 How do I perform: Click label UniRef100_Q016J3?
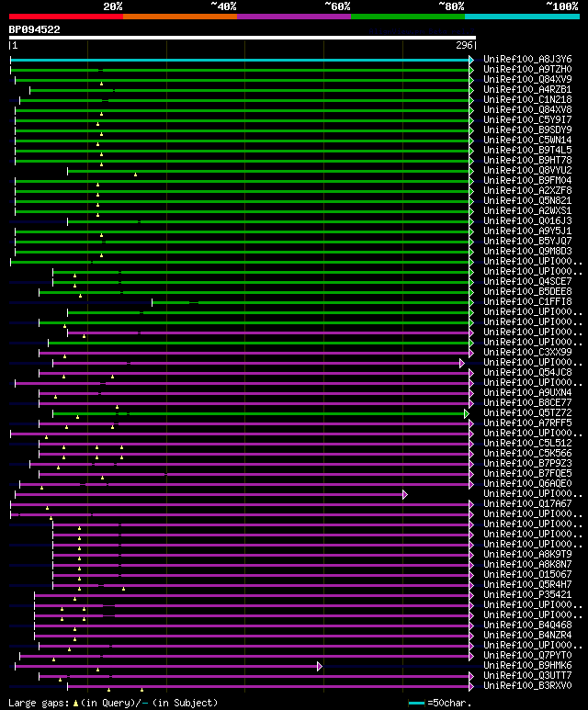(x=527, y=221)
